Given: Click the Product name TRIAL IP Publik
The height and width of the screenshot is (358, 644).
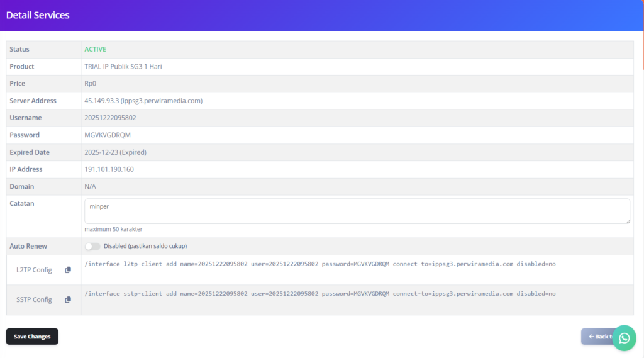Looking at the screenshot, I should pos(123,67).
